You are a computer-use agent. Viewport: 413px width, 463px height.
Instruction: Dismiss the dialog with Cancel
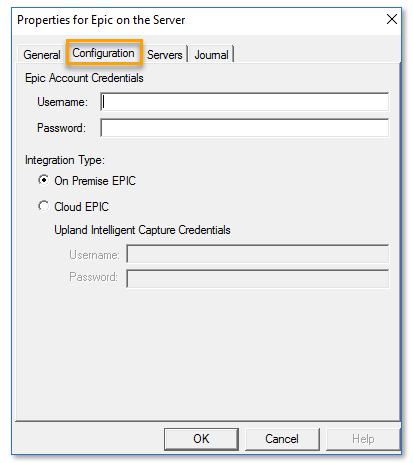click(282, 439)
